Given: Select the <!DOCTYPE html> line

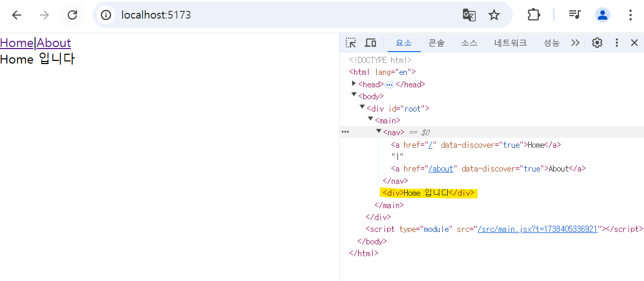Looking at the screenshot, I should 380,60.
